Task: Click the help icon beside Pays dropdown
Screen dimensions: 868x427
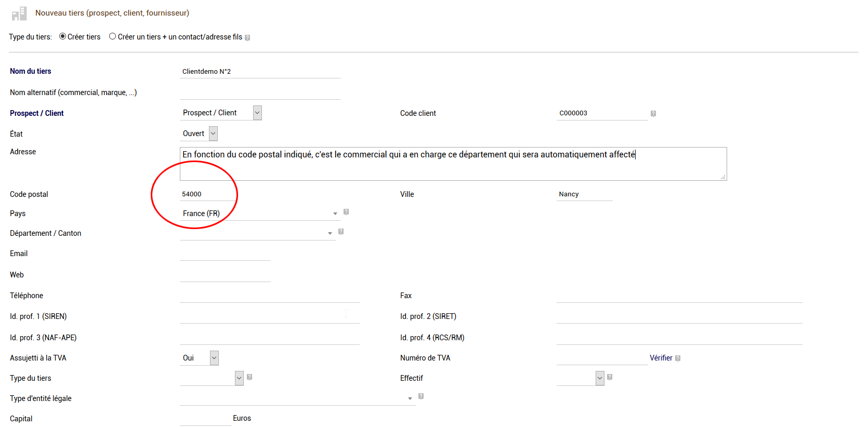Action: click(x=346, y=212)
